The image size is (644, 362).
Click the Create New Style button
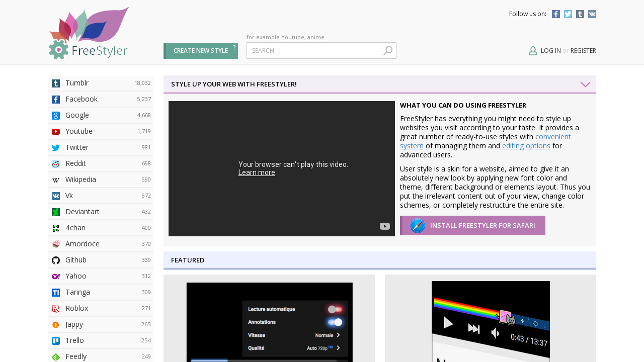point(201,51)
